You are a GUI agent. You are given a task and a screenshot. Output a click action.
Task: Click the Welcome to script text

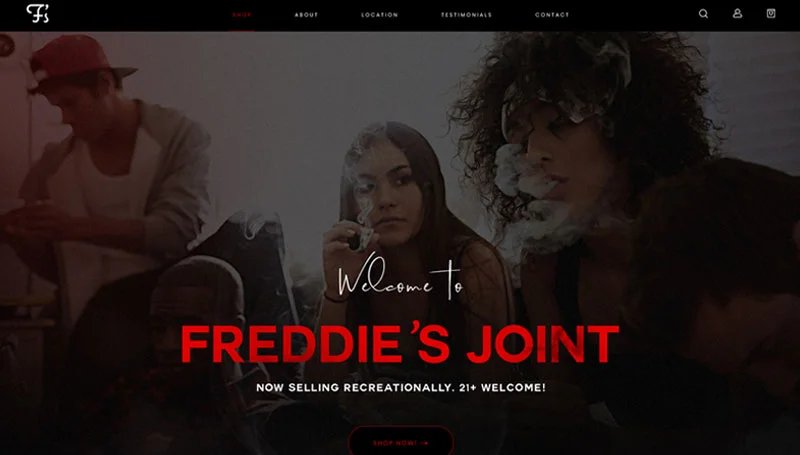pos(400,280)
